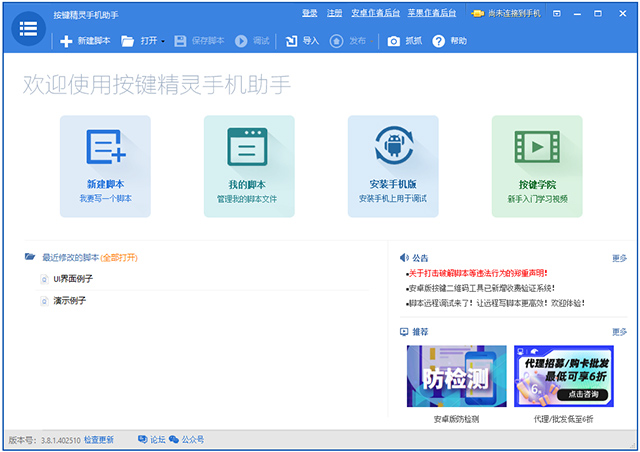
Task: Click the 帮助 question mark icon
Action: point(438,41)
